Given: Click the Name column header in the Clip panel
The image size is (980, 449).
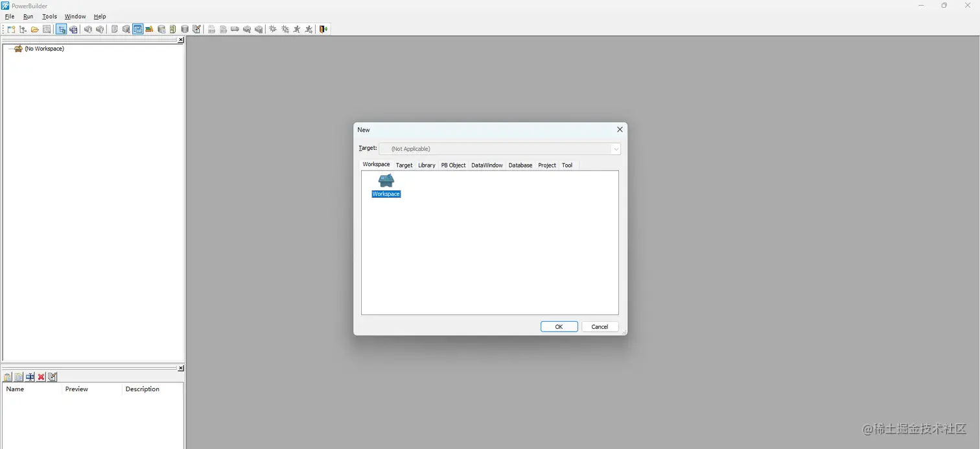Looking at the screenshot, I should click(x=32, y=389).
